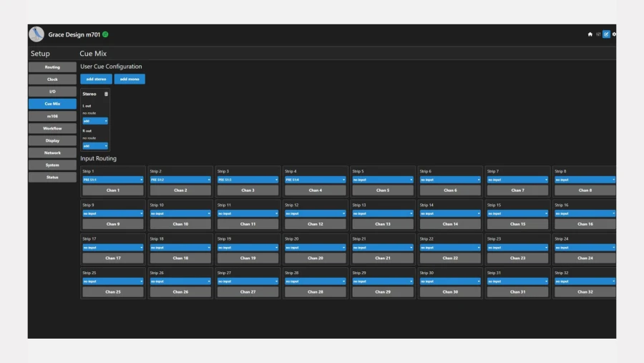
Task: Open Strip 20 input selection dropdown
Action: [315, 248]
